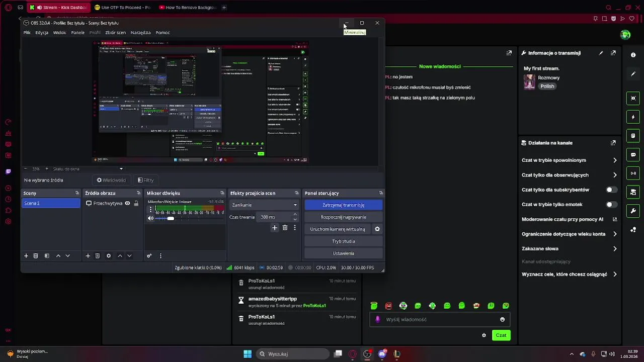Viewport: 644px width, 362px height.
Task: Expand Zakazane słowa option
Action: [615, 249]
